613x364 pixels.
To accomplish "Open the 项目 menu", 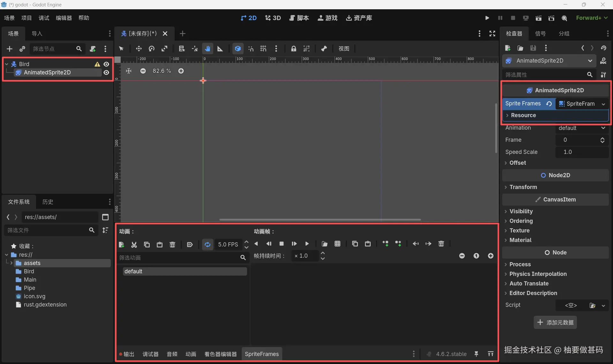I will 26,18.
